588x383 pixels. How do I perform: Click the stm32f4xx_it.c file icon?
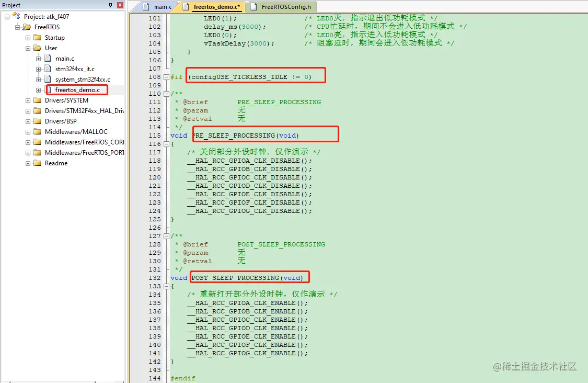point(48,69)
